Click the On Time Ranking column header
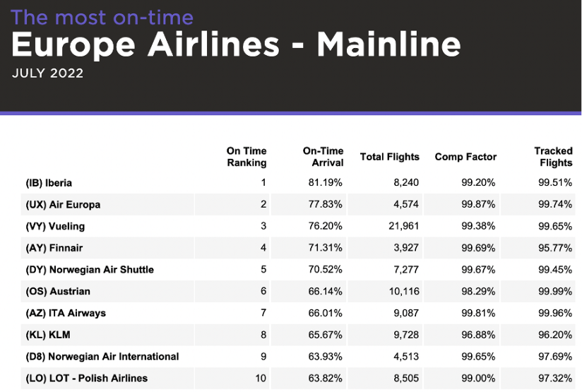The image size is (582, 392). coord(246,157)
